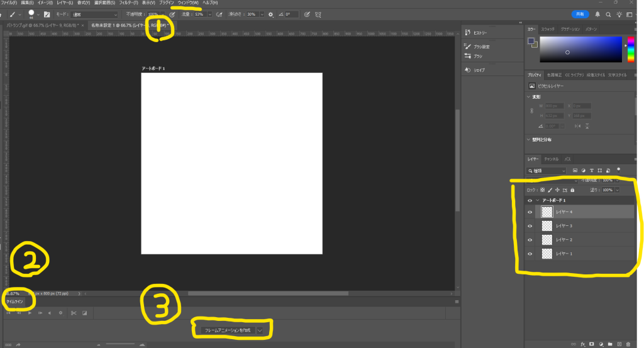Screen dimensions: 644x348
Task: Click the lock all padlock icon
Action: [x=572, y=190]
